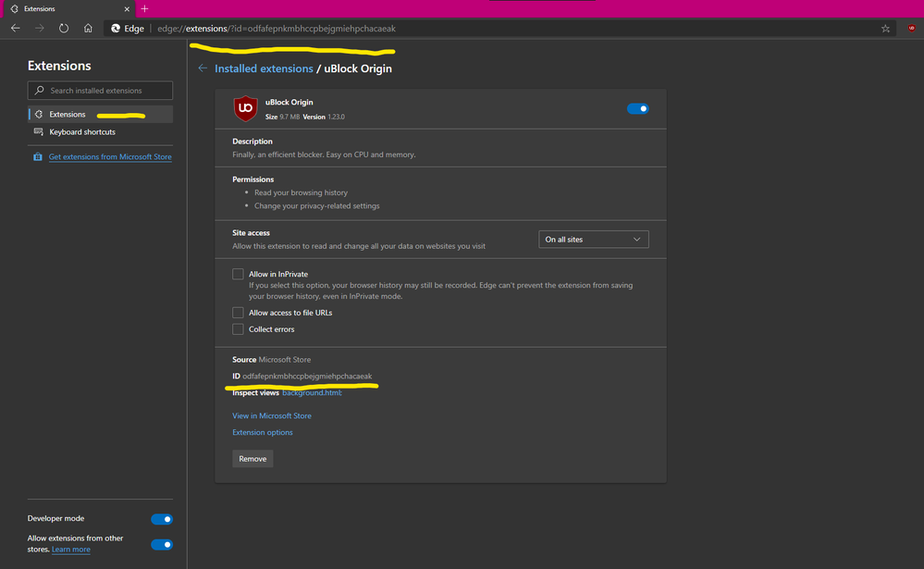Open Get extensions from Microsoft Store
This screenshot has height=569, width=924.
pos(110,157)
